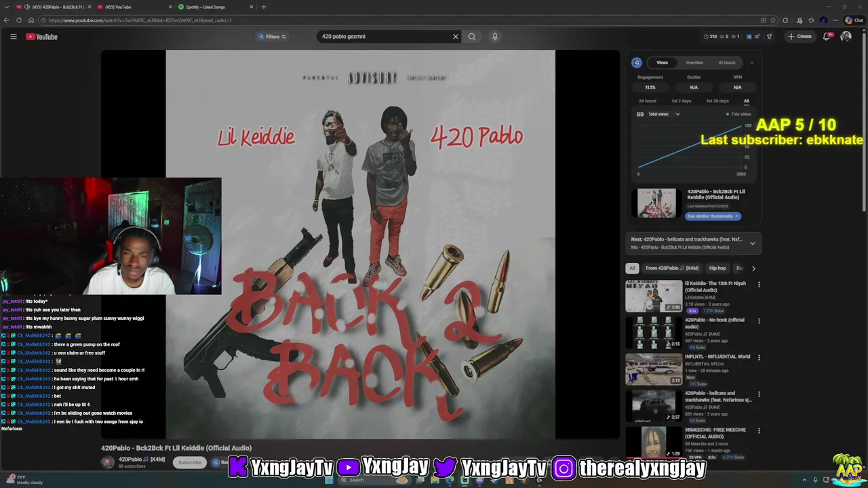Screen dimensions: 868x488
Task: Collapse the vidIQ stats panel
Action: (x=751, y=62)
